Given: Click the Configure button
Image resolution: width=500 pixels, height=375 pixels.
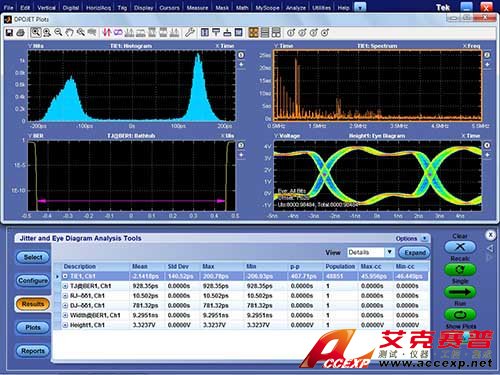Looking at the screenshot, I should pos(33,281).
